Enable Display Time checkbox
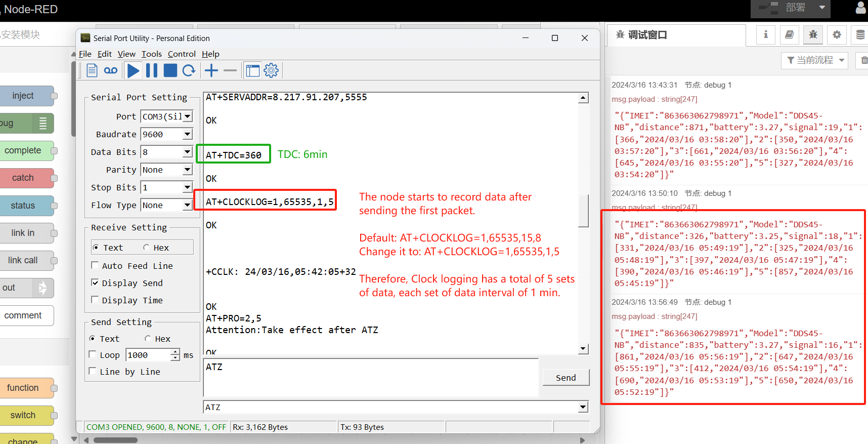The height and width of the screenshot is (444, 868). (x=95, y=300)
